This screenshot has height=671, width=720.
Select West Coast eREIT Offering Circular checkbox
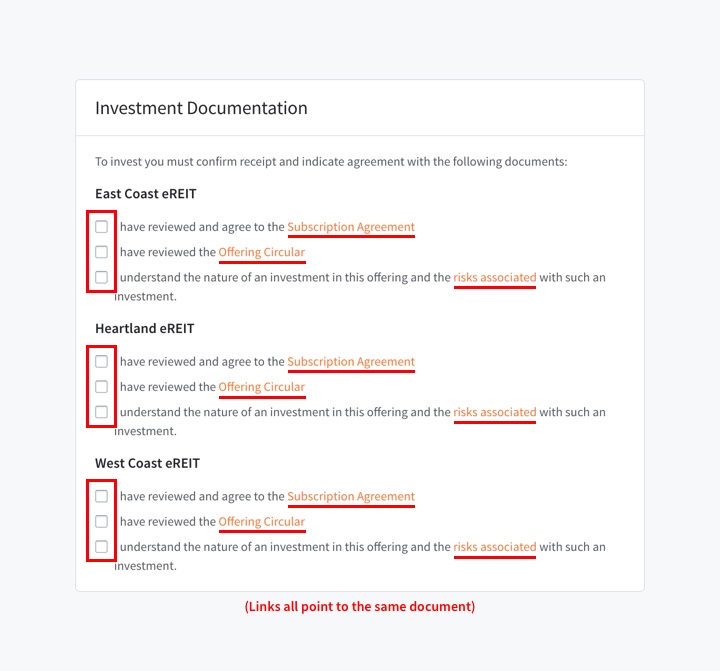(102, 521)
